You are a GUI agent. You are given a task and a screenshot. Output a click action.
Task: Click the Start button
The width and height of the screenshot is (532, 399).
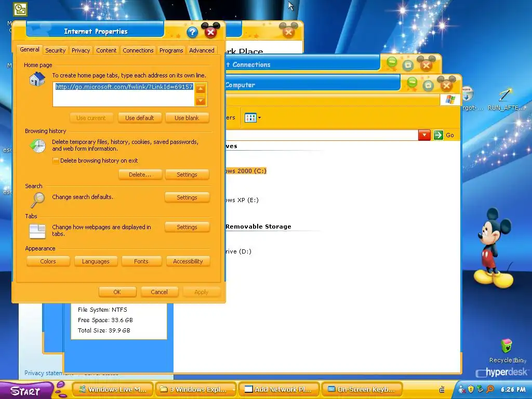point(25,390)
